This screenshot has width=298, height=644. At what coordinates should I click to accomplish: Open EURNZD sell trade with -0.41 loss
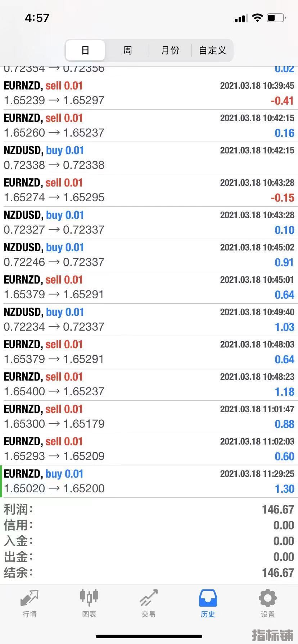click(x=149, y=93)
